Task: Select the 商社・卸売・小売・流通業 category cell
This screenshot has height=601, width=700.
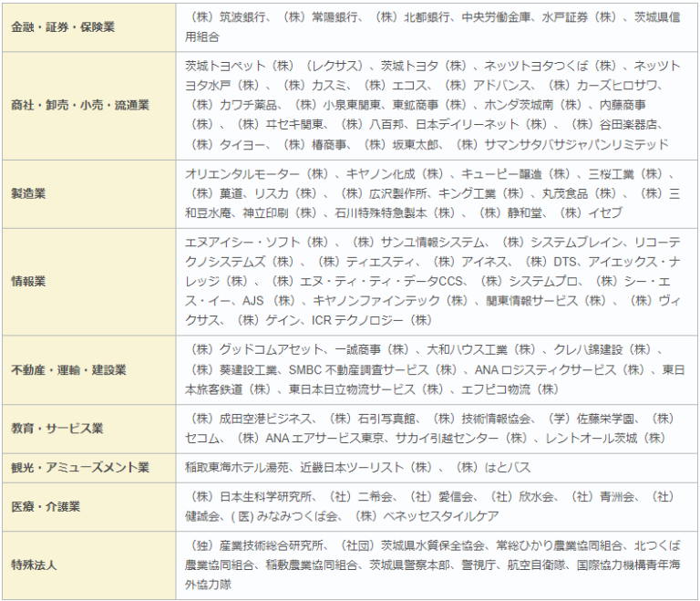Action: (x=80, y=105)
